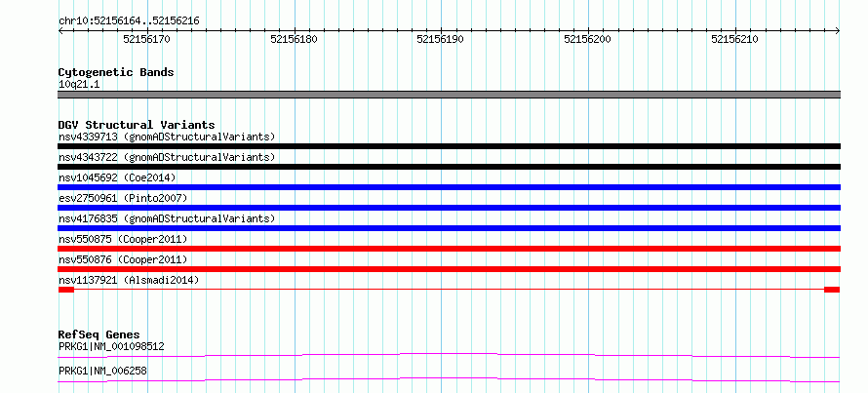Click the magenta line under PRKG1|NM_006258
This screenshot has height=393, width=868.
point(449,379)
